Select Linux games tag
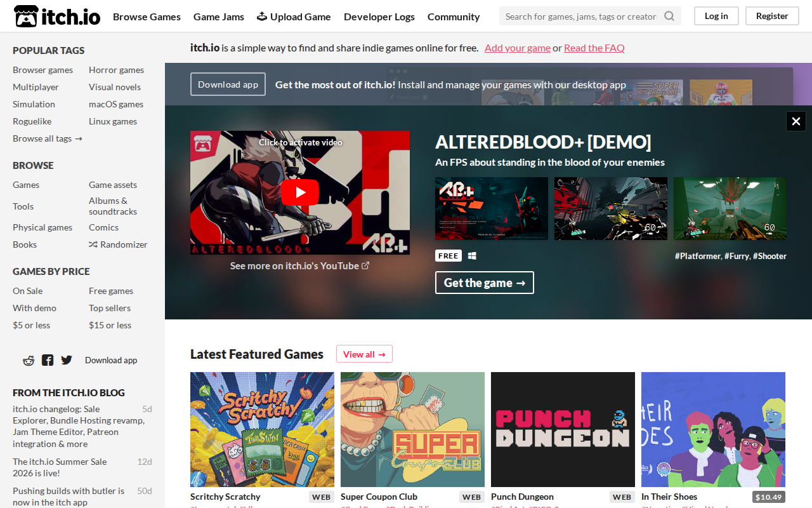812x508 pixels. click(x=113, y=121)
